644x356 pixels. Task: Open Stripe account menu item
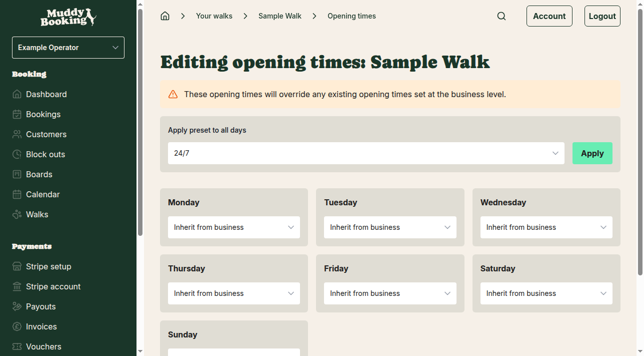coord(53,286)
